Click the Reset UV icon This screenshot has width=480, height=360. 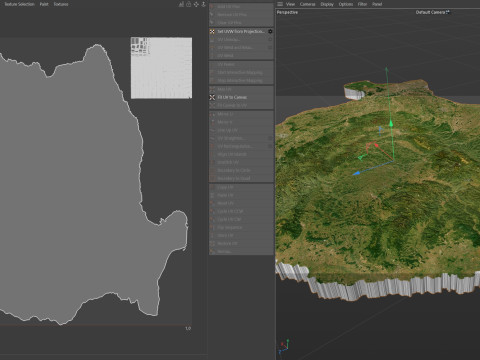pos(212,203)
